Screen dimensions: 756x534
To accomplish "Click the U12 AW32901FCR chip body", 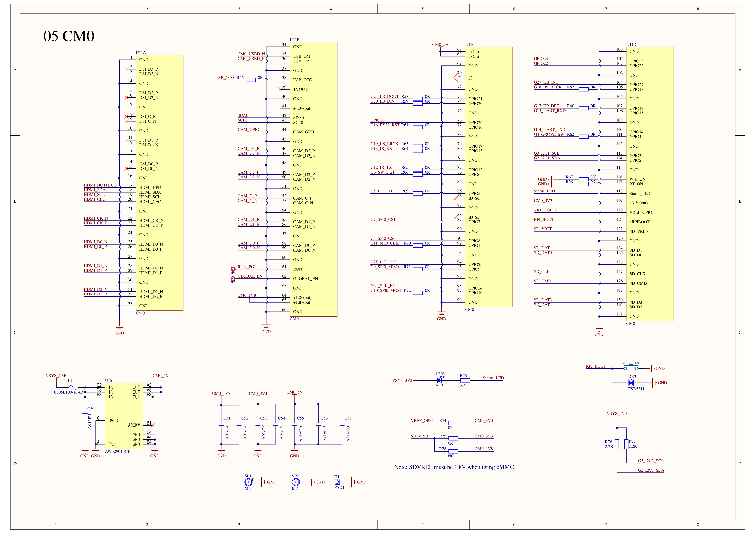I will [x=124, y=416].
